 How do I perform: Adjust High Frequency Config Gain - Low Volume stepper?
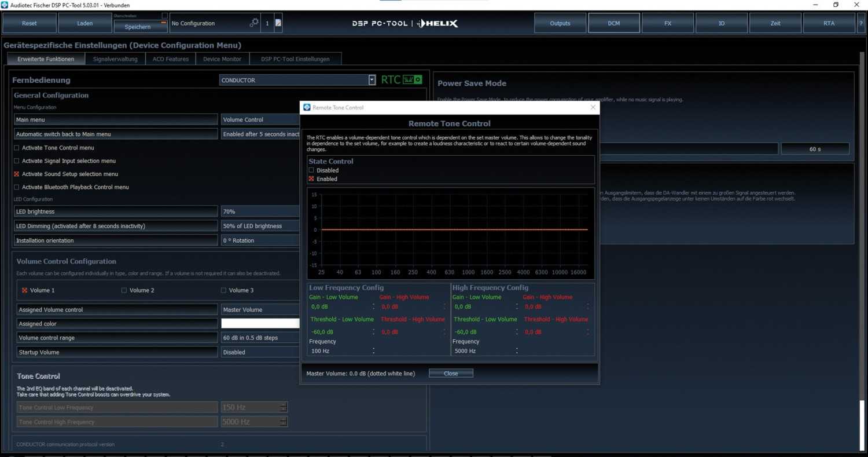[x=517, y=306]
